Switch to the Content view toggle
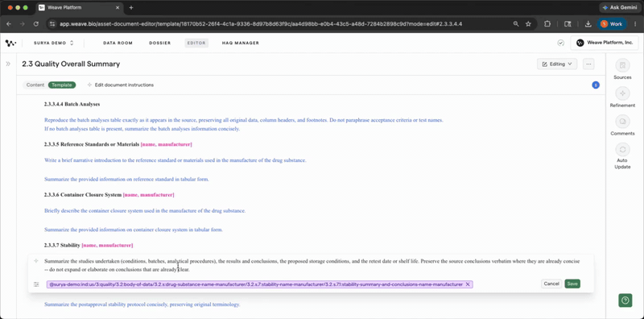The height and width of the screenshot is (319, 644). coord(35,85)
